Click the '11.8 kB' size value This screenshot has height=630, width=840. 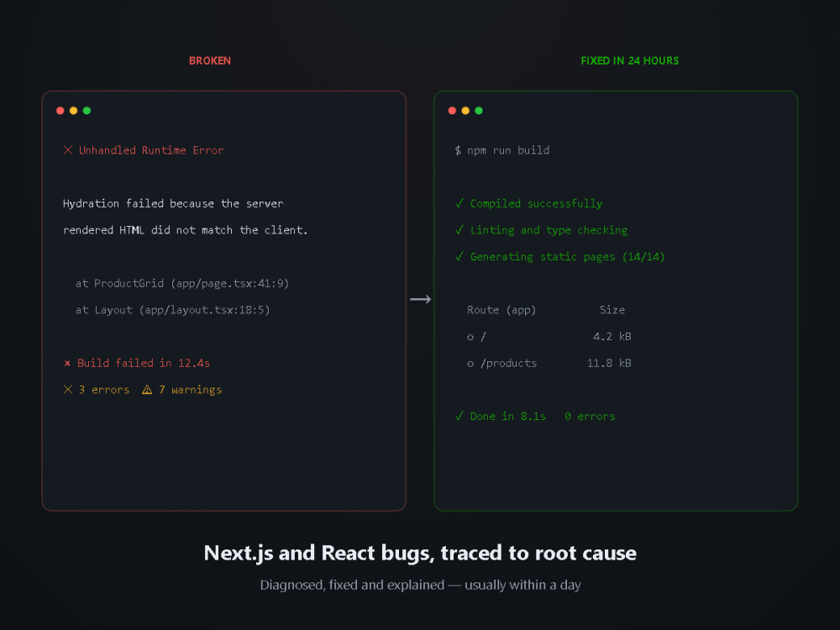(x=609, y=363)
